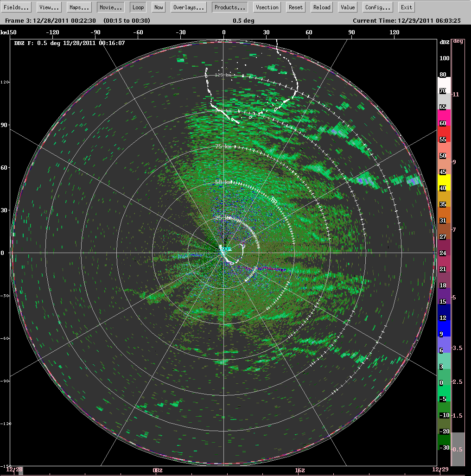Click the red dBZ color swatch
This screenshot has width=471, height=476.
click(x=444, y=133)
